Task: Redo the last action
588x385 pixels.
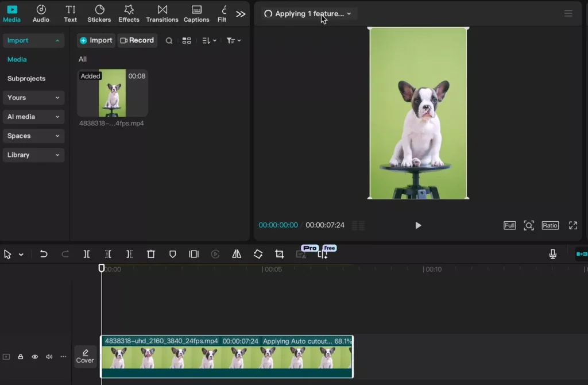Action: pyautogui.click(x=65, y=254)
